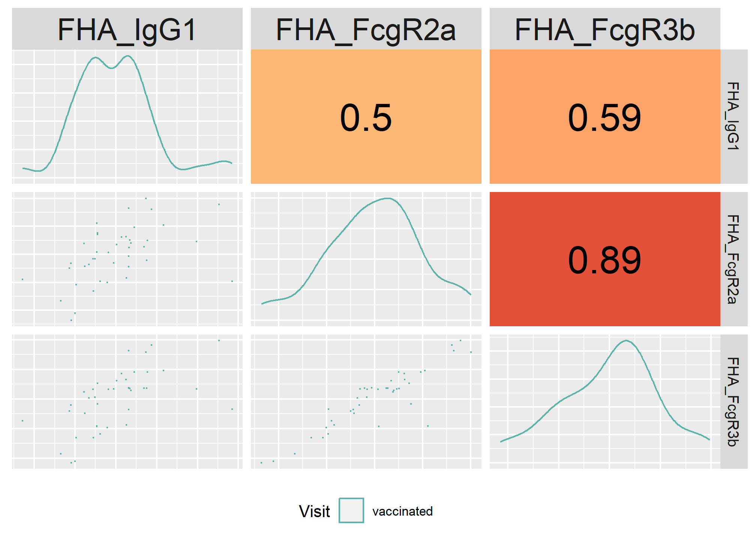Click the FHA_FcgR3b density curve panel

[605, 402]
